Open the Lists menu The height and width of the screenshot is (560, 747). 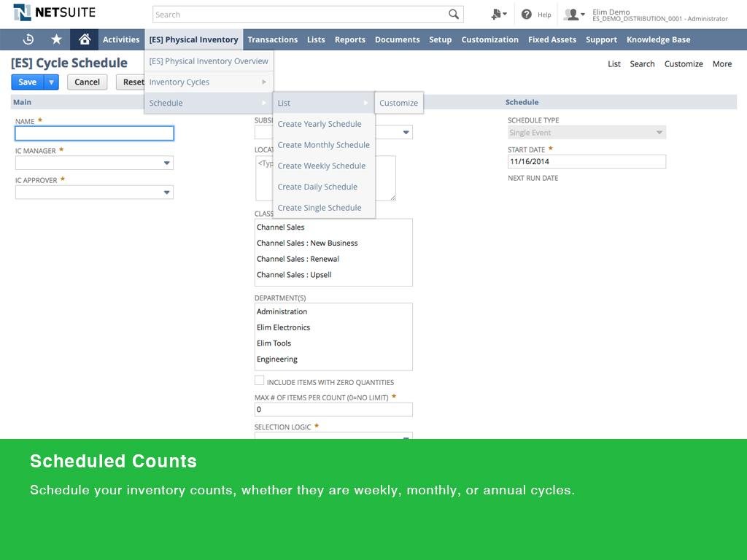coord(316,39)
